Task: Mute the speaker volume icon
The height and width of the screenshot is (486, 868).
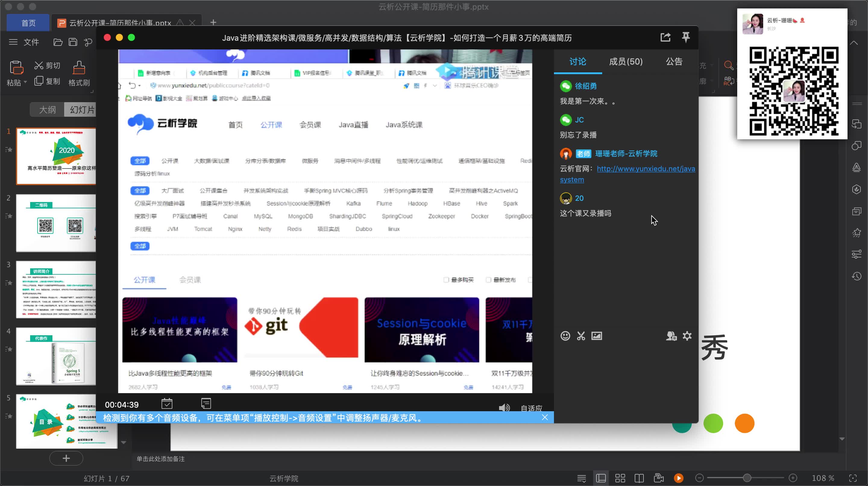Action: (x=504, y=408)
